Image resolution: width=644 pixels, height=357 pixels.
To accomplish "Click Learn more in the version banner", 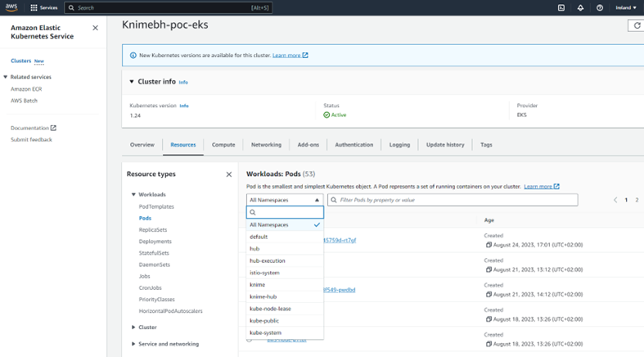I will (x=290, y=56).
